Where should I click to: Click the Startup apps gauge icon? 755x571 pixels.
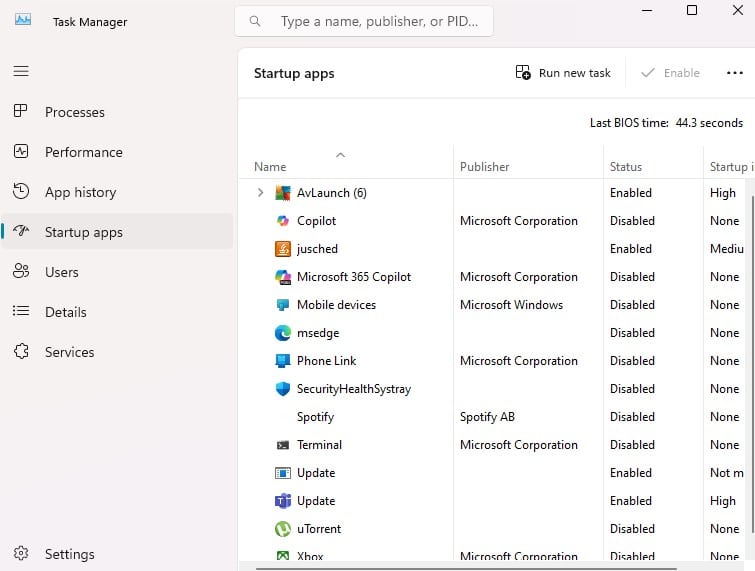click(21, 231)
